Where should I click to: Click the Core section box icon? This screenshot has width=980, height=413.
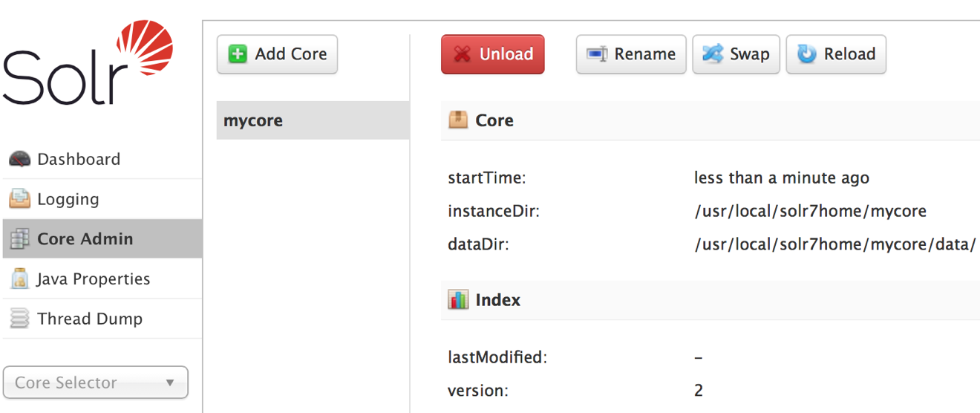(458, 120)
